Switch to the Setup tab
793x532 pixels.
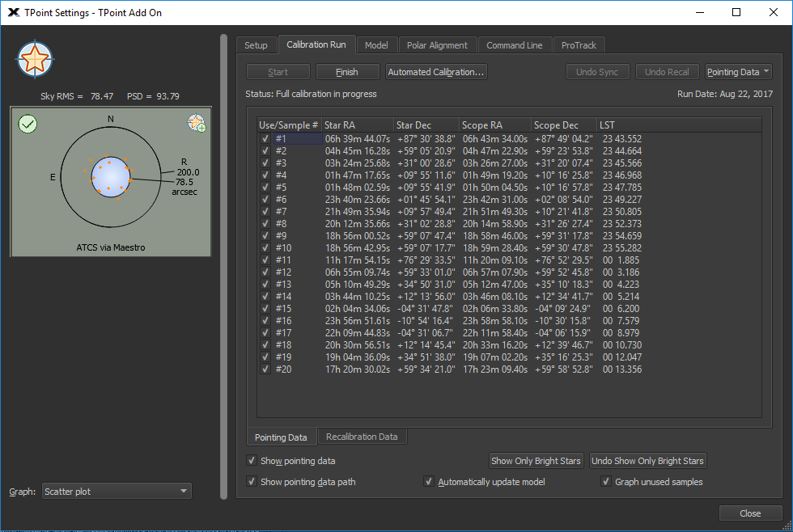[x=256, y=45]
